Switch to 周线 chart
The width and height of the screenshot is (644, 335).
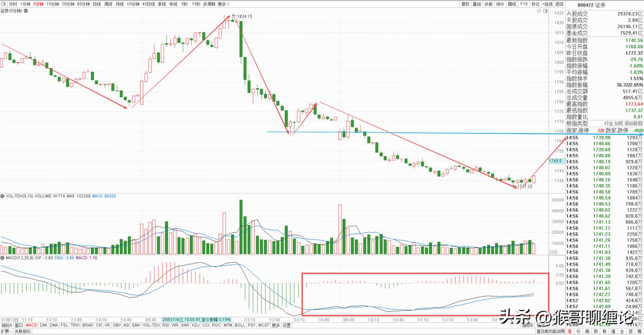click(x=108, y=4)
